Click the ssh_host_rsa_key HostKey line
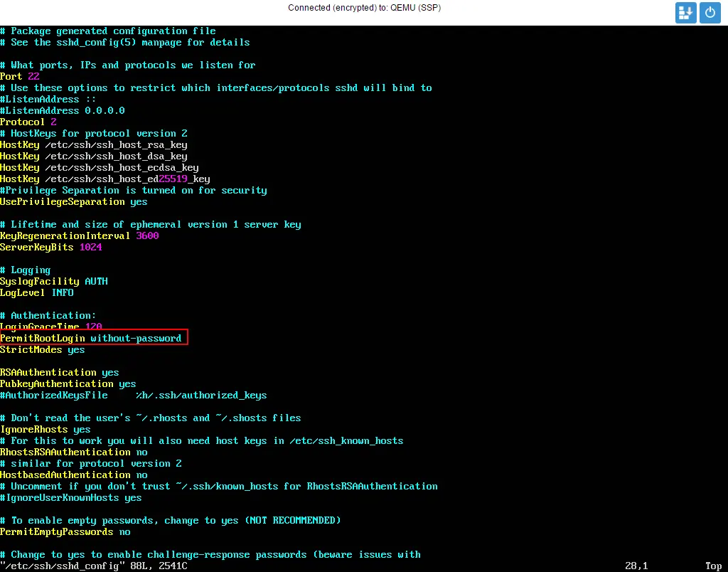 pos(94,144)
